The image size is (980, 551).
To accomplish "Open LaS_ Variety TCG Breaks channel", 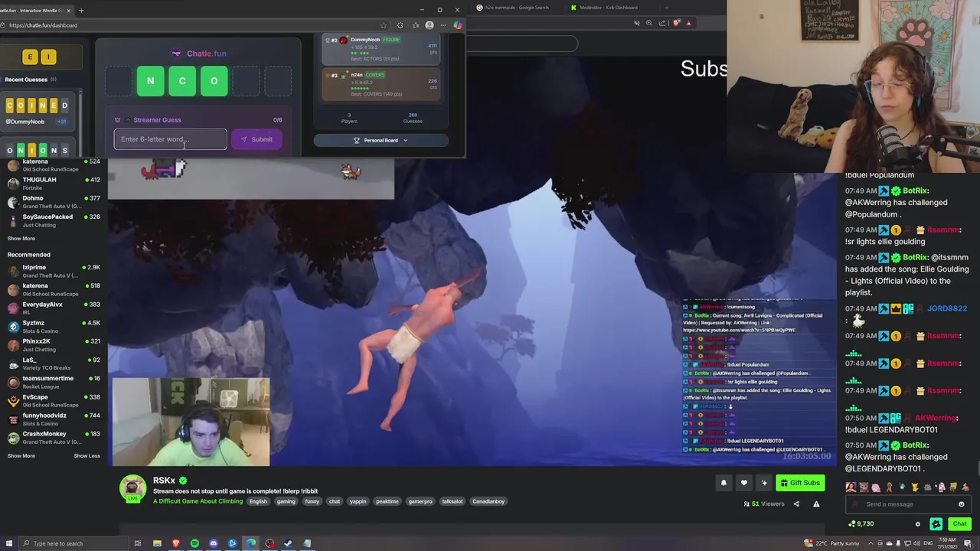I will click(54, 364).
